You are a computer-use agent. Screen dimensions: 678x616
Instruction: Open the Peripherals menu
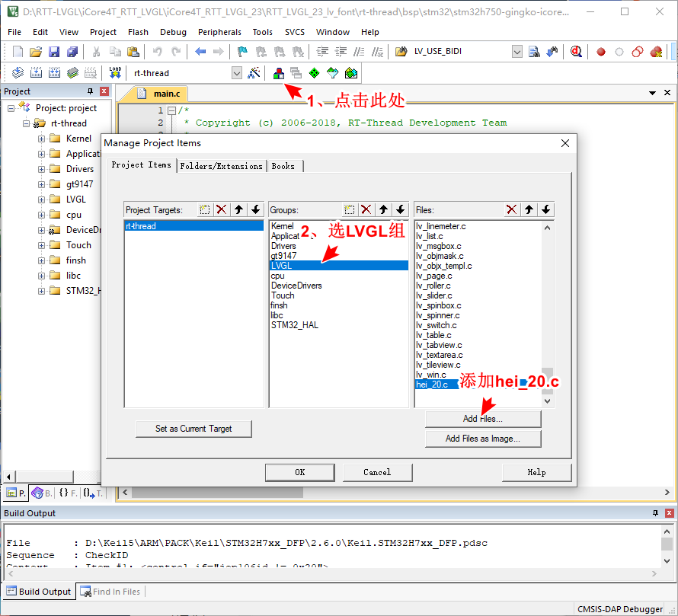tap(219, 32)
